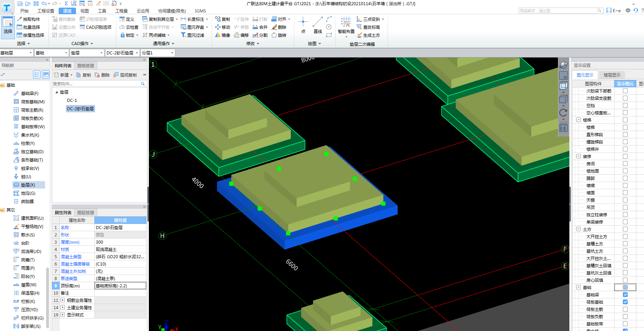
Task: Select DC-1 in component list
Action: (x=72, y=101)
